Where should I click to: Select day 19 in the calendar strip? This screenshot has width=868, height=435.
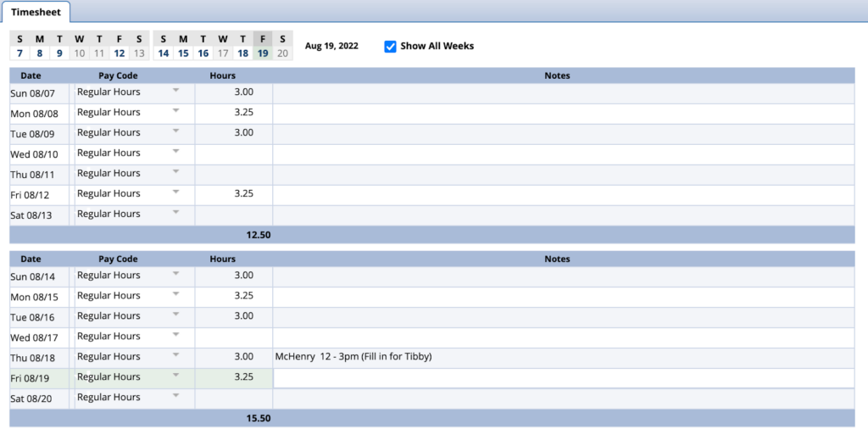click(x=263, y=53)
